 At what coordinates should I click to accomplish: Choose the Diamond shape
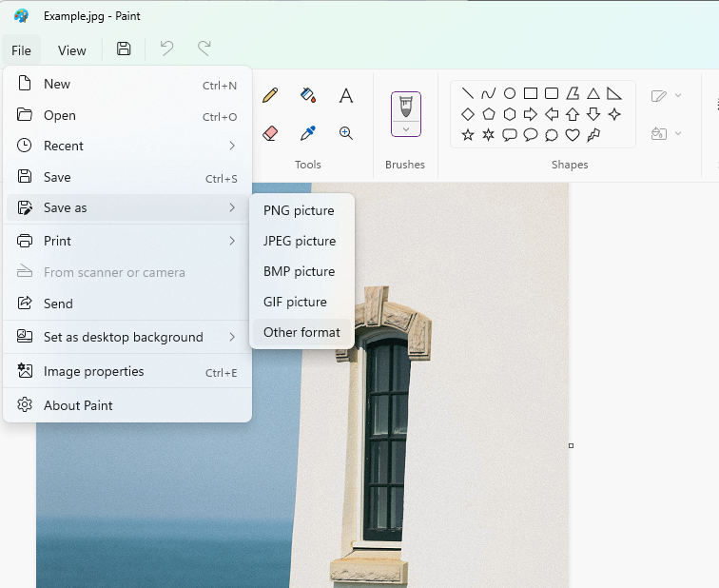tap(467, 114)
